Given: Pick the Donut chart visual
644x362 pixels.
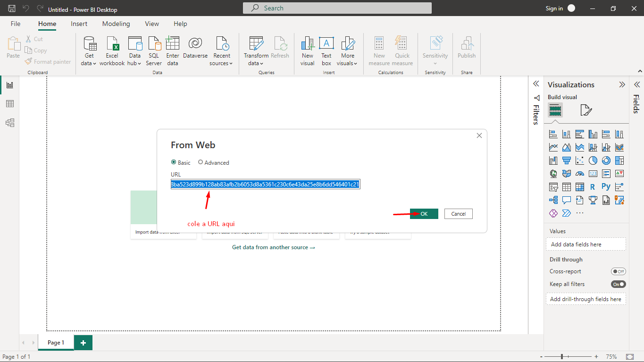Looking at the screenshot, I should tap(606, 160).
